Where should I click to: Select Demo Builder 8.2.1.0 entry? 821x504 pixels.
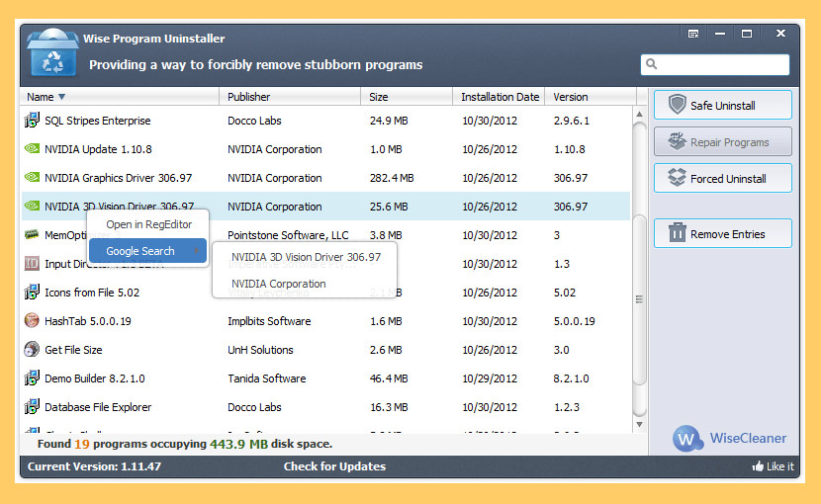pos(95,378)
